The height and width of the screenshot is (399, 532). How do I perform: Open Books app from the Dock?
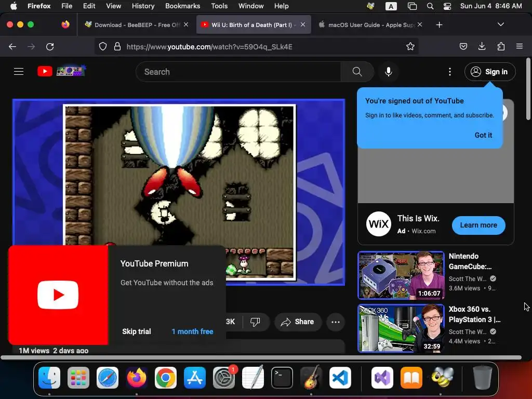[411, 377]
